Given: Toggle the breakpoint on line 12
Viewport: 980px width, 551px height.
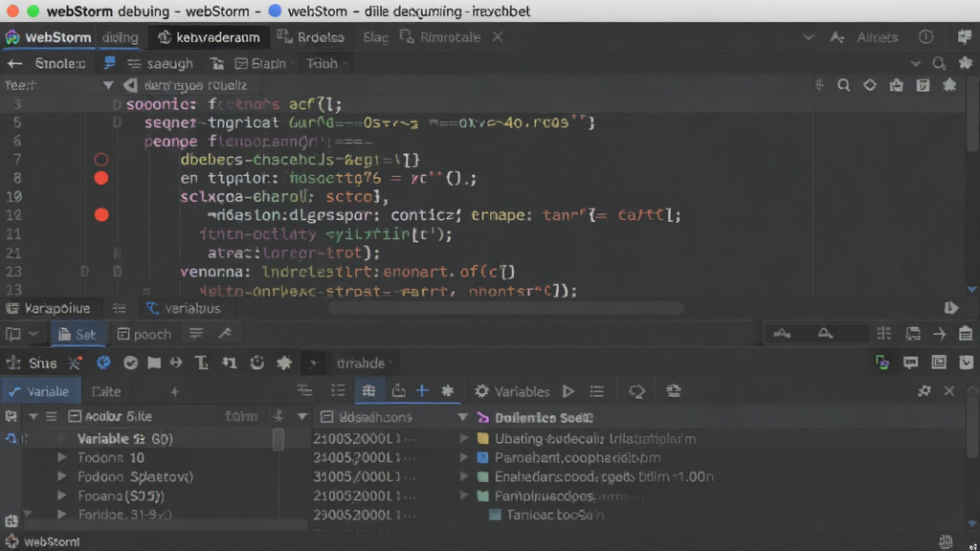Looking at the screenshot, I should click(x=101, y=215).
